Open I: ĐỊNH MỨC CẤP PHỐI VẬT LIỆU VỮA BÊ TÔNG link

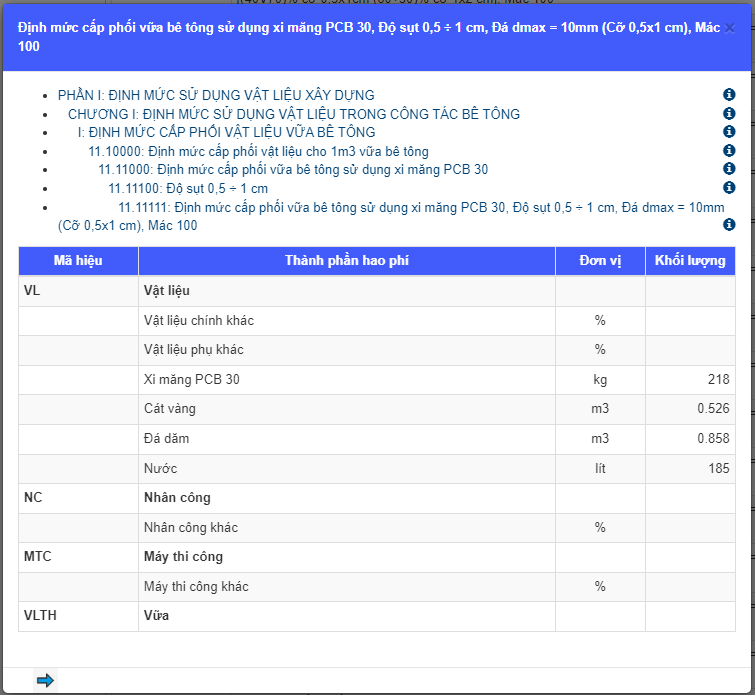(x=227, y=132)
